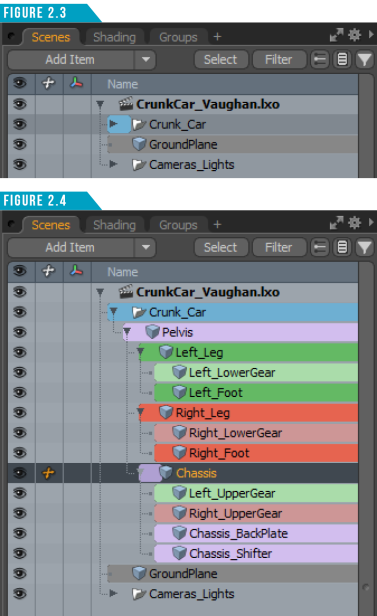377x616 pixels.
Task: Click the folder icon of Cameras_Lights in lower panel
Action: (x=139, y=594)
